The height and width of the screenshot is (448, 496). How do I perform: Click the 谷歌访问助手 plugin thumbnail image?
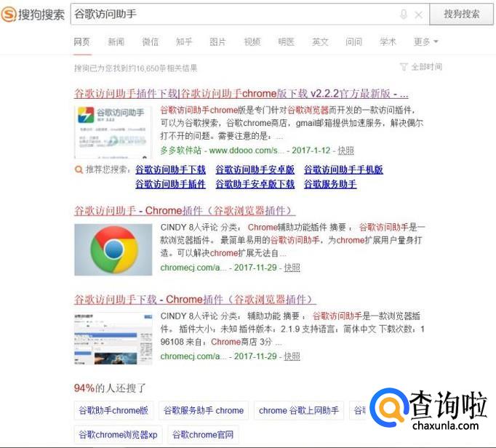[x=113, y=132]
